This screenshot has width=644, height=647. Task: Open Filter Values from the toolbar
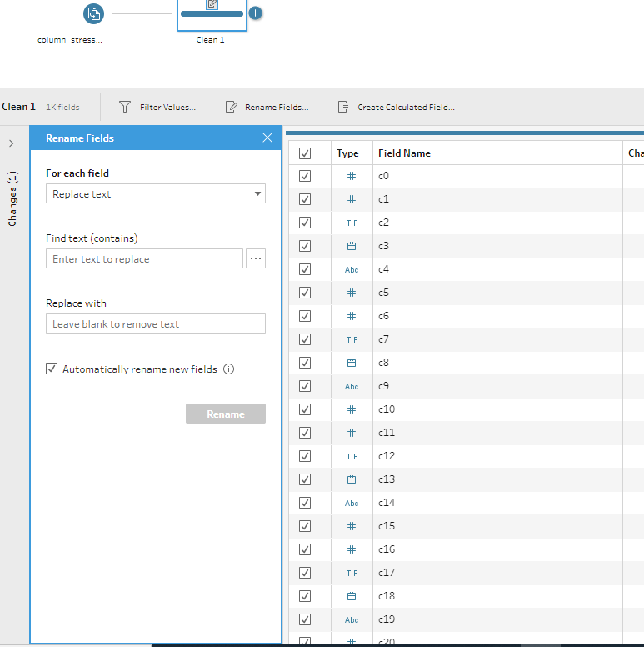pyautogui.click(x=157, y=107)
